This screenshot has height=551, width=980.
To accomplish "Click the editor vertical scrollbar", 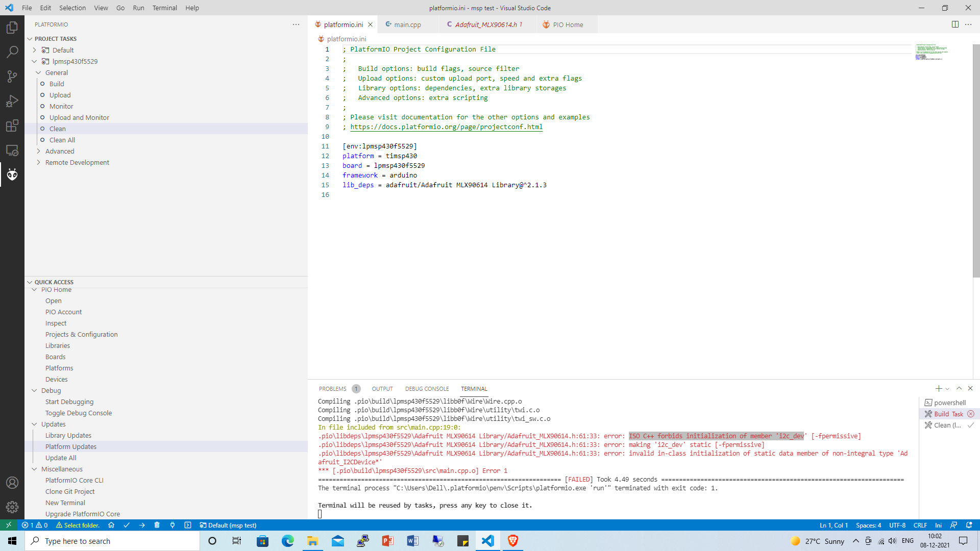I will 976,161.
